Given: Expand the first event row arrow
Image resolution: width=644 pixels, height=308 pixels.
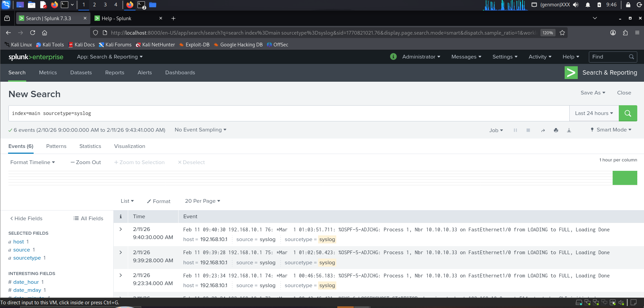Looking at the screenshot, I should (120, 229).
